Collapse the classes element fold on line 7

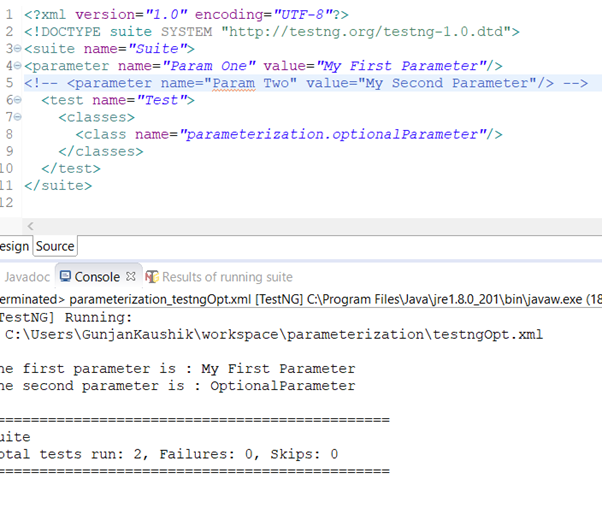point(15,117)
